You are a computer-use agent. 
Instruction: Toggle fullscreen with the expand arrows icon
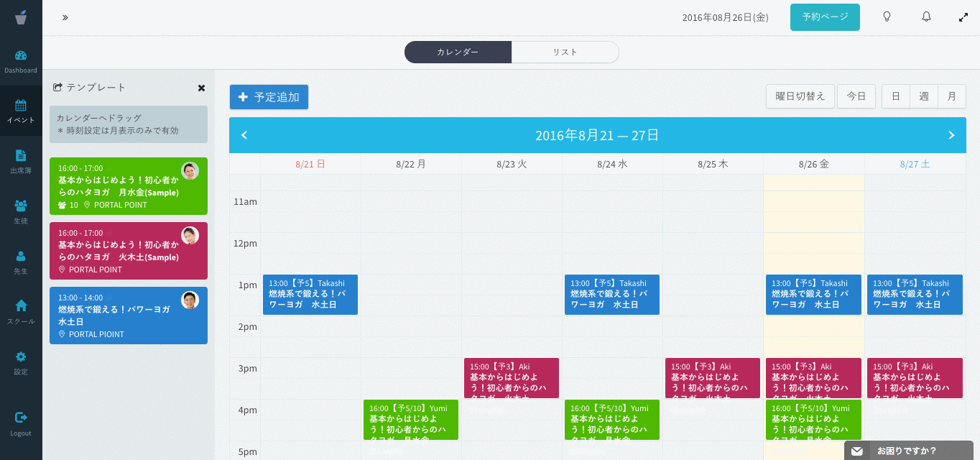(x=963, y=17)
